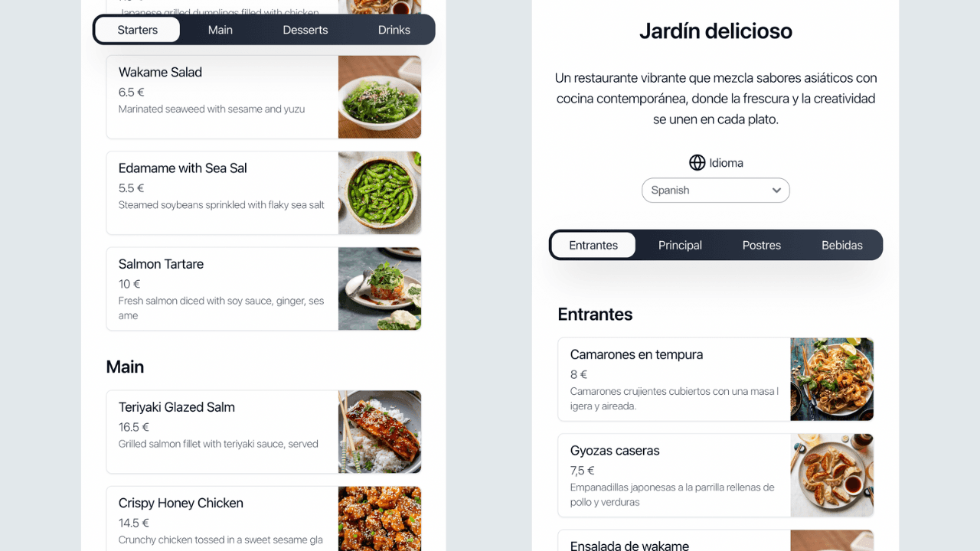Open the Salmon Tartare picture
Image resolution: width=980 pixels, height=551 pixels.
click(380, 289)
